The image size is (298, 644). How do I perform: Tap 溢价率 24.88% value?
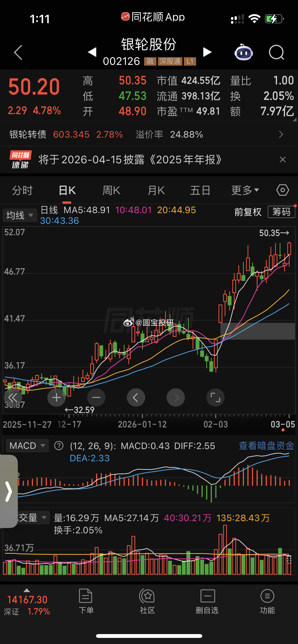tap(169, 134)
